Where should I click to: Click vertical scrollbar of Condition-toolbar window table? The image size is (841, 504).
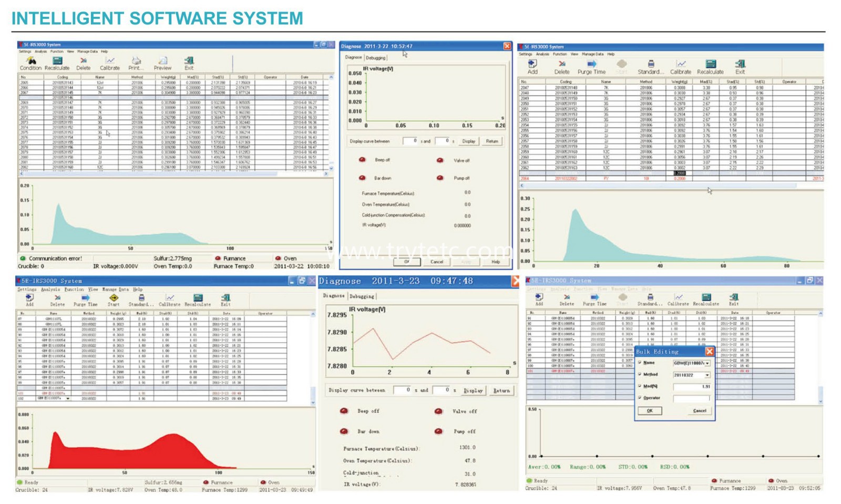point(331,122)
